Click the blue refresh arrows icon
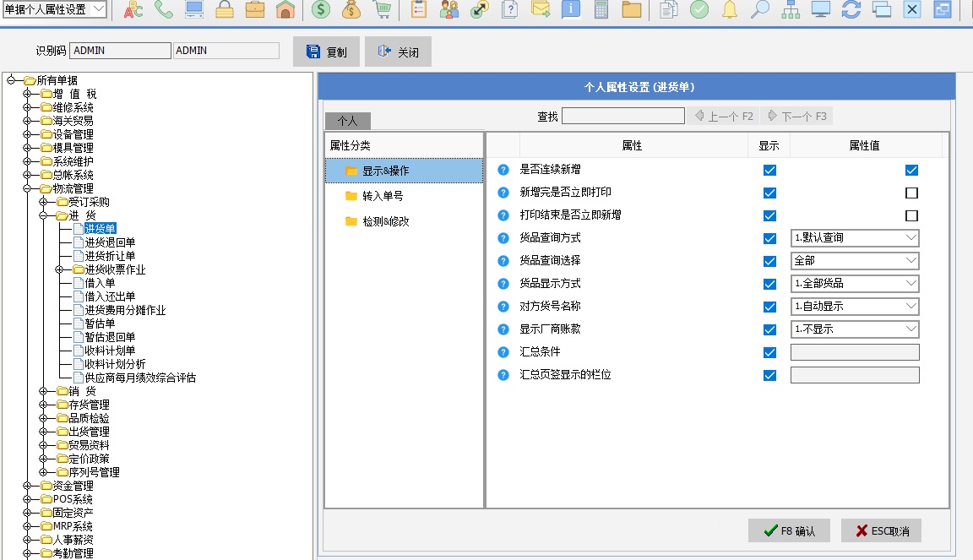 (851, 10)
